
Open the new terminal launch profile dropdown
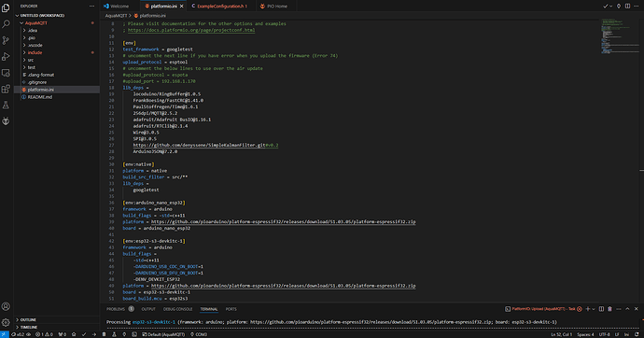(594, 309)
